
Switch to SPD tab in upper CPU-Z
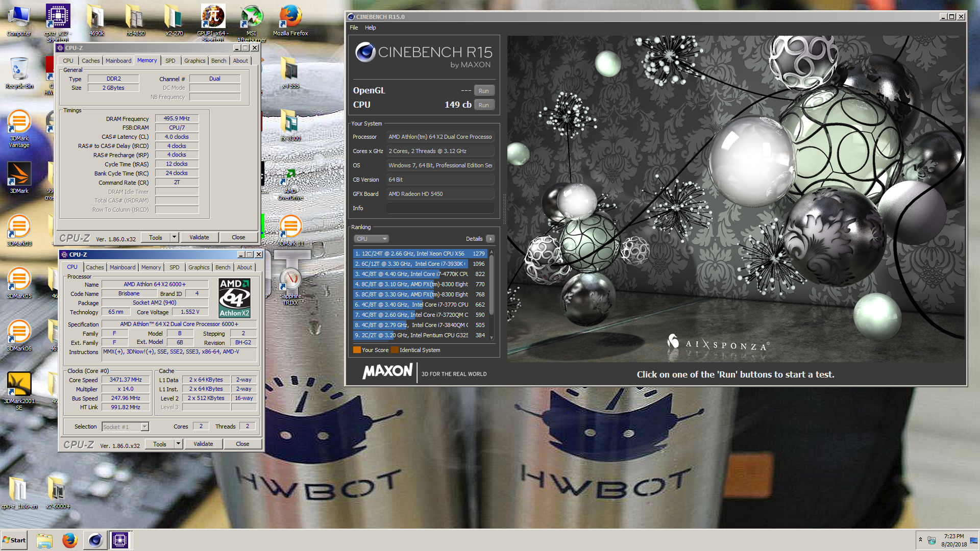pos(170,61)
